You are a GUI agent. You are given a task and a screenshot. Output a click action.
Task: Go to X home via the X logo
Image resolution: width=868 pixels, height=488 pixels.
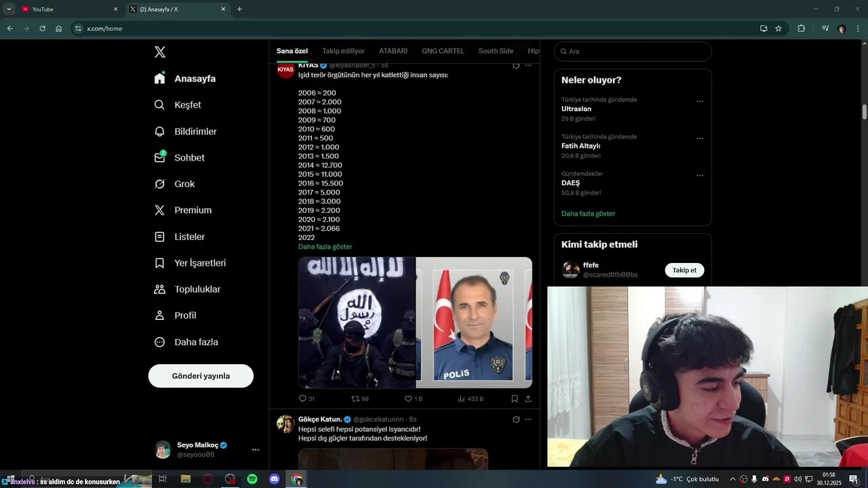[x=159, y=52]
